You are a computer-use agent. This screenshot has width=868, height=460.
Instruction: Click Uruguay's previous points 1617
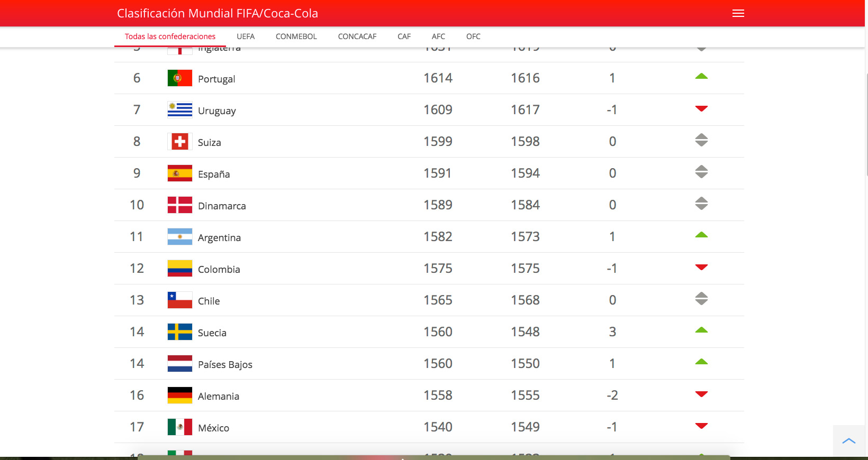tap(526, 110)
